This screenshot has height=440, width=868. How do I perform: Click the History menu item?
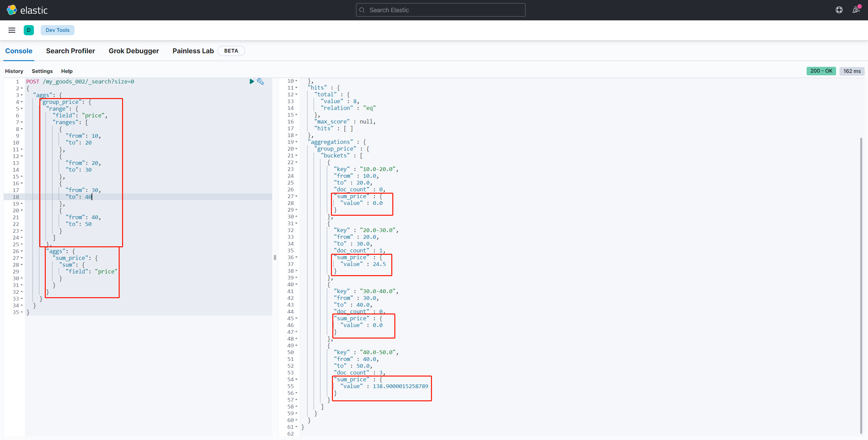click(x=14, y=71)
